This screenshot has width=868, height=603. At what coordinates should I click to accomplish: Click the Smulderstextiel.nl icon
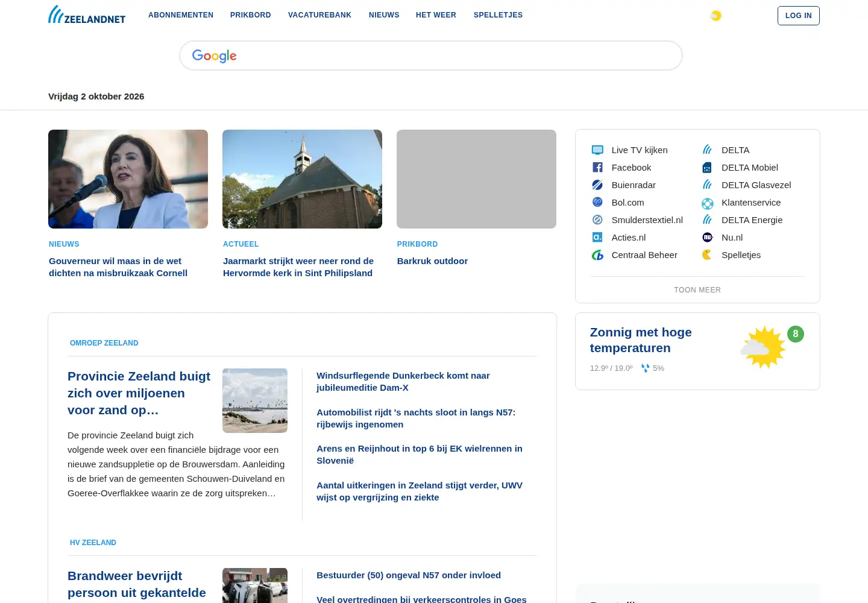coord(597,220)
